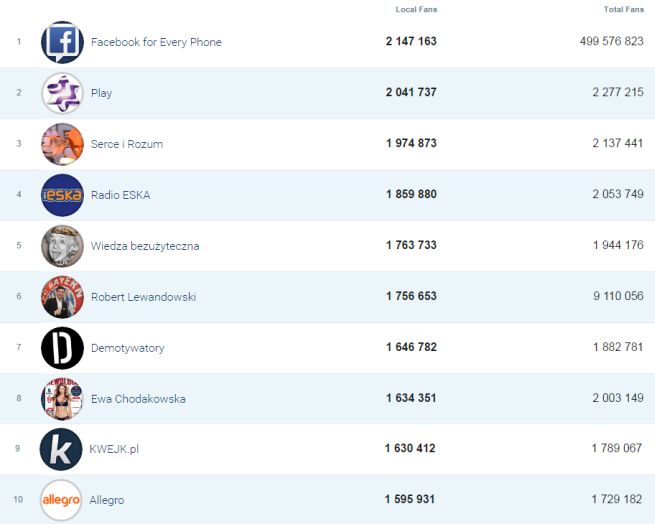Click the Radio ESKA page name

120,195
